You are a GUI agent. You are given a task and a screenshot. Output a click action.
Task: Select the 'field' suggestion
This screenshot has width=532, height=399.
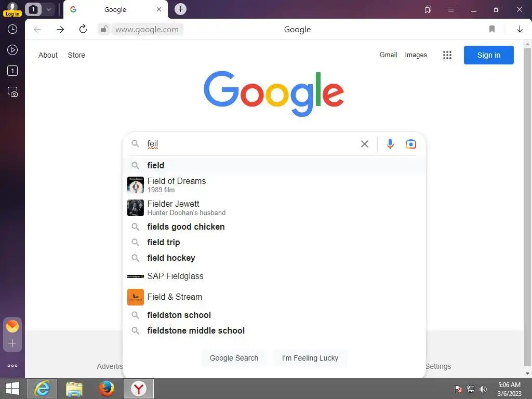coord(274,165)
